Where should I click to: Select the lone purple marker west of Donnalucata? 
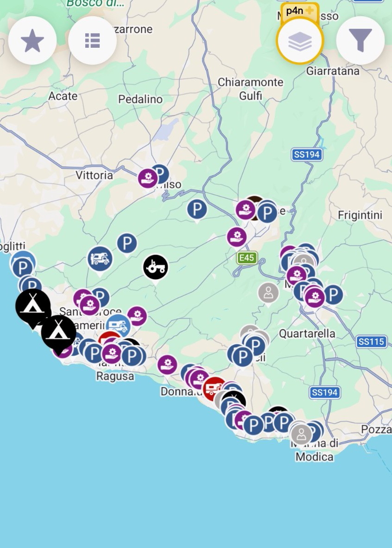167,365
